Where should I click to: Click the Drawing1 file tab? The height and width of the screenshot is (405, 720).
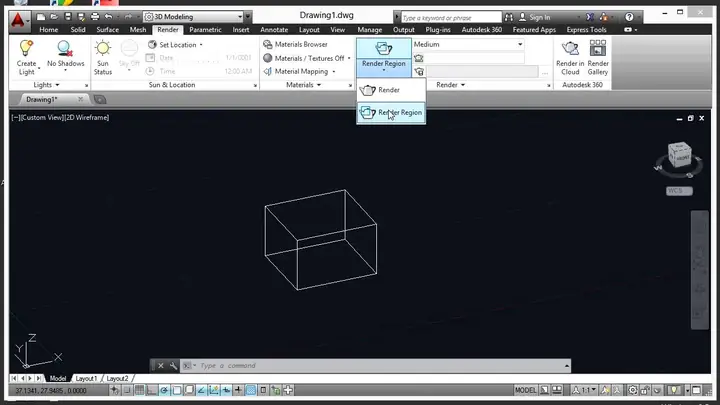tap(41, 99)
